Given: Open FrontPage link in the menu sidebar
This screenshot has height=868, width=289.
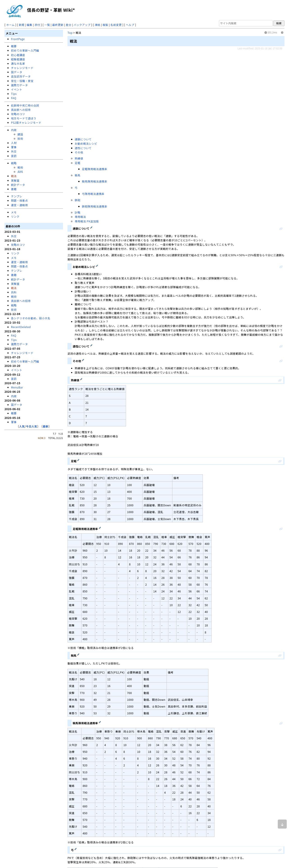Looking at the screenshot, I should pyautogui.click(x=18, y=39).
